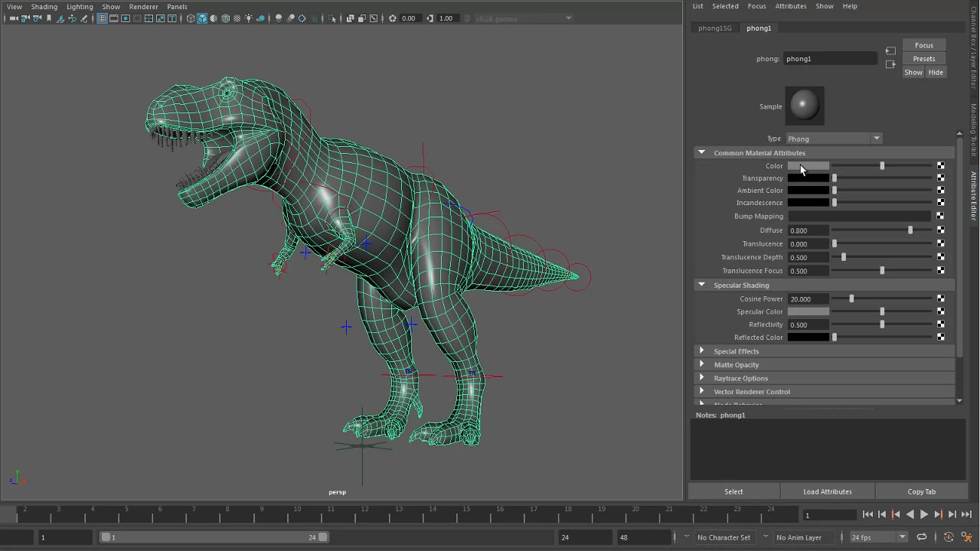Expand the Special Effects section

[701, 351]
